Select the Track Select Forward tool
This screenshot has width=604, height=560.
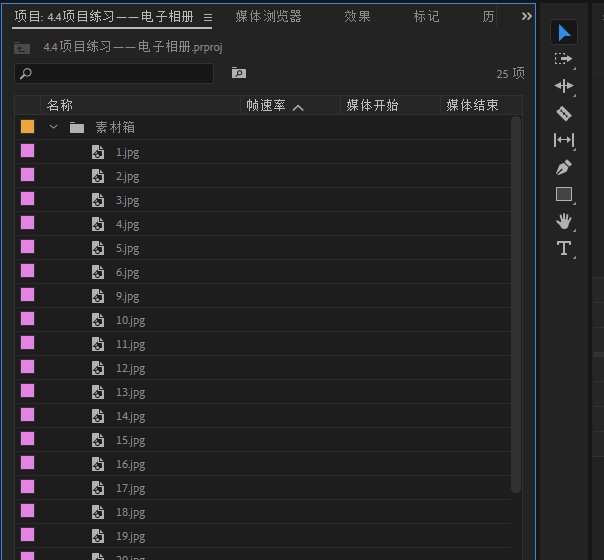(564, 59)
